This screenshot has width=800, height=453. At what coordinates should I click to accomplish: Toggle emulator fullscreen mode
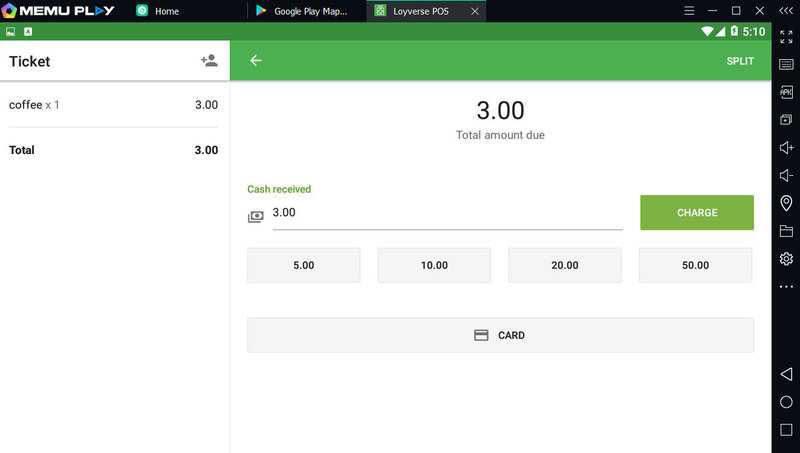(786, 35)
